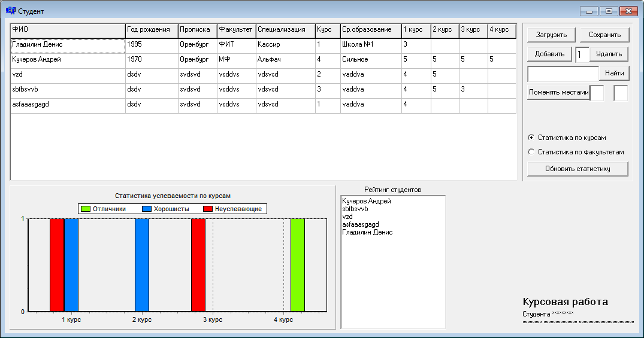Click the red bar for 1 курс
The height and width of the screenshot is (338, 644).
click(57, 265)
